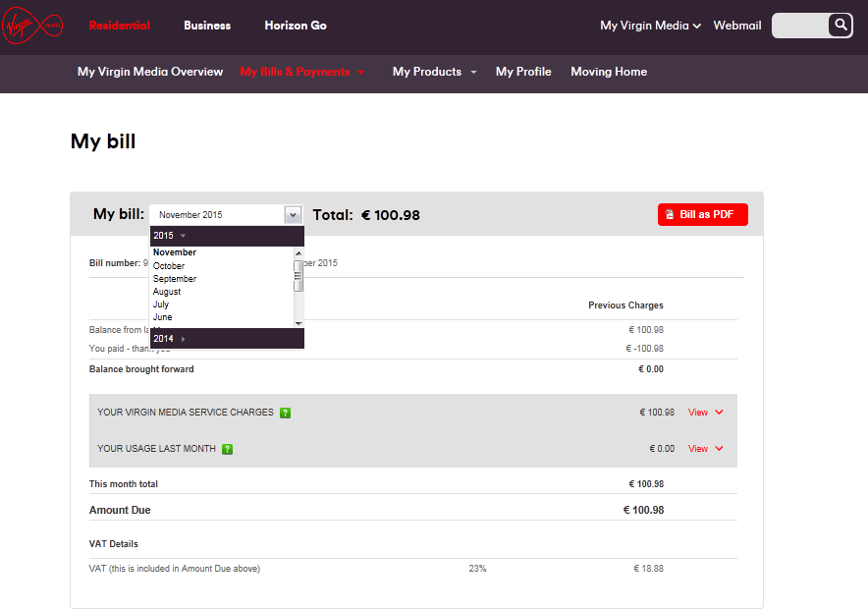Open help for Virgin Media service charges
Viewport: 868px width, 609px height.
coord(285,413)
